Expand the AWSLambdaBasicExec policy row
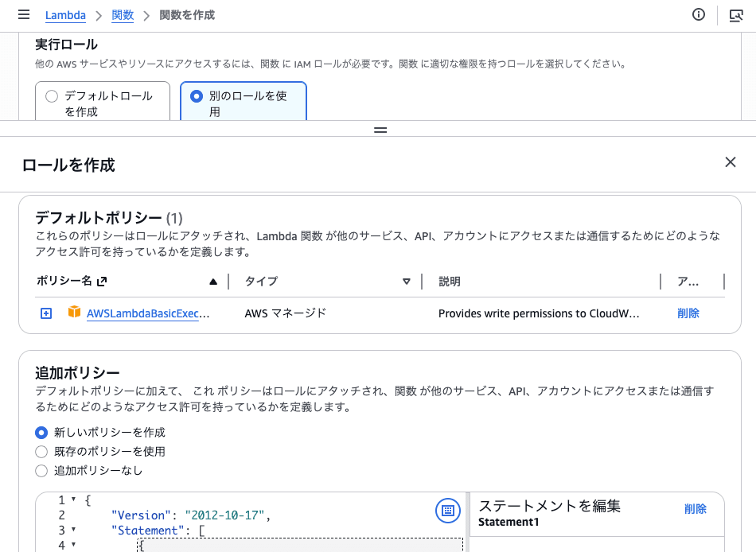The width and height of the screenshot is (756, 552). 45,313
